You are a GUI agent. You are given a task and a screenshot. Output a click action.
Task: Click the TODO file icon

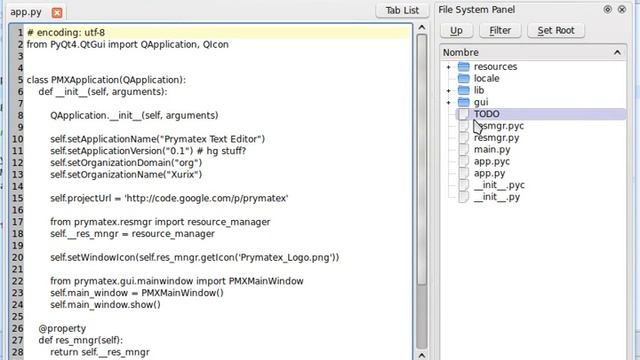[x=463, y=114]
